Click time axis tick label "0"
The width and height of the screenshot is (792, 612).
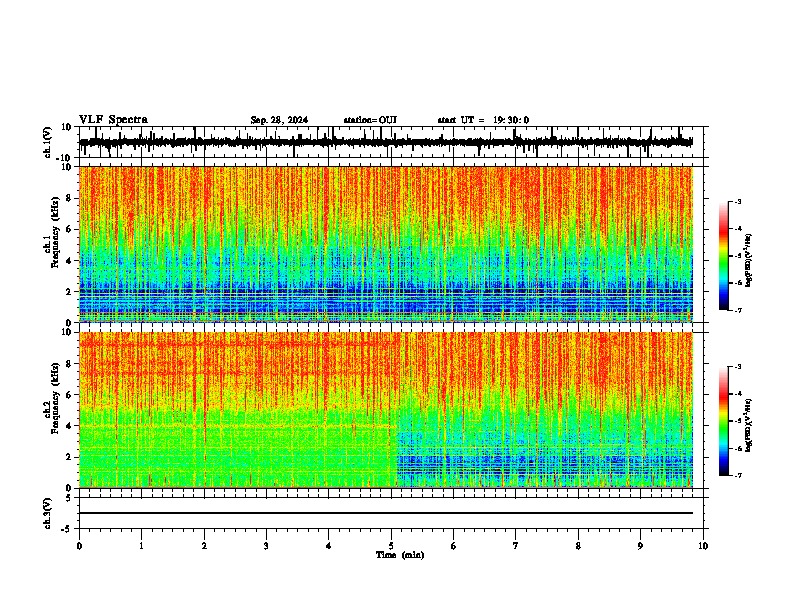(x=79, y=546)
